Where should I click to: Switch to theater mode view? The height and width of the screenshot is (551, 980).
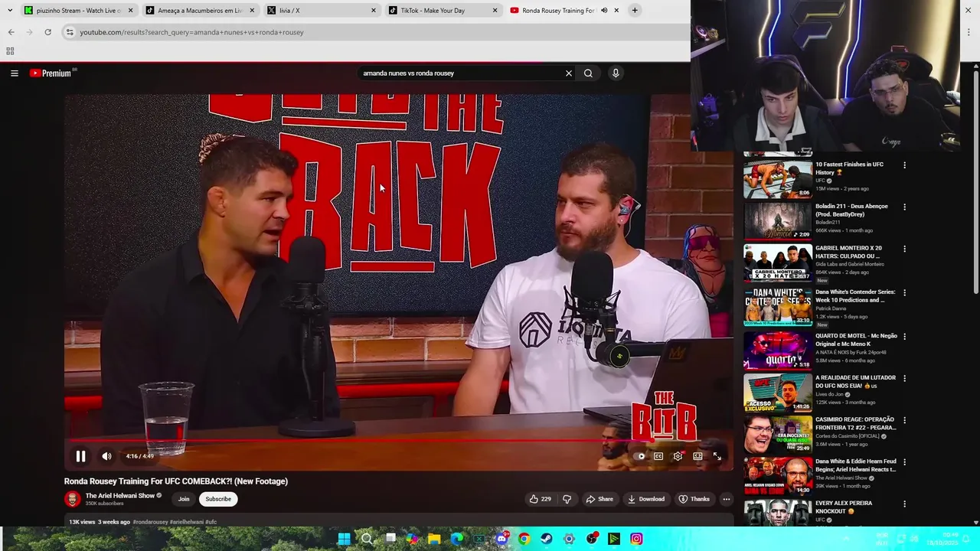tap(697, 456)
